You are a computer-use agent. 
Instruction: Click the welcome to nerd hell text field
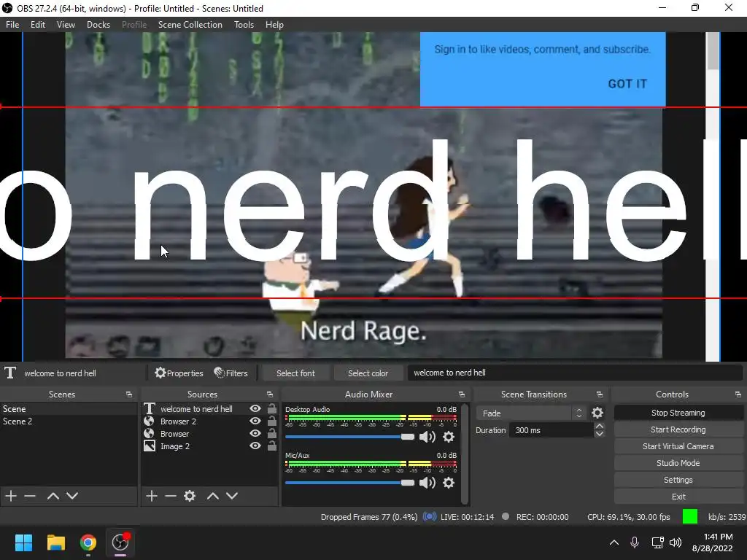(x=575, y=373)
